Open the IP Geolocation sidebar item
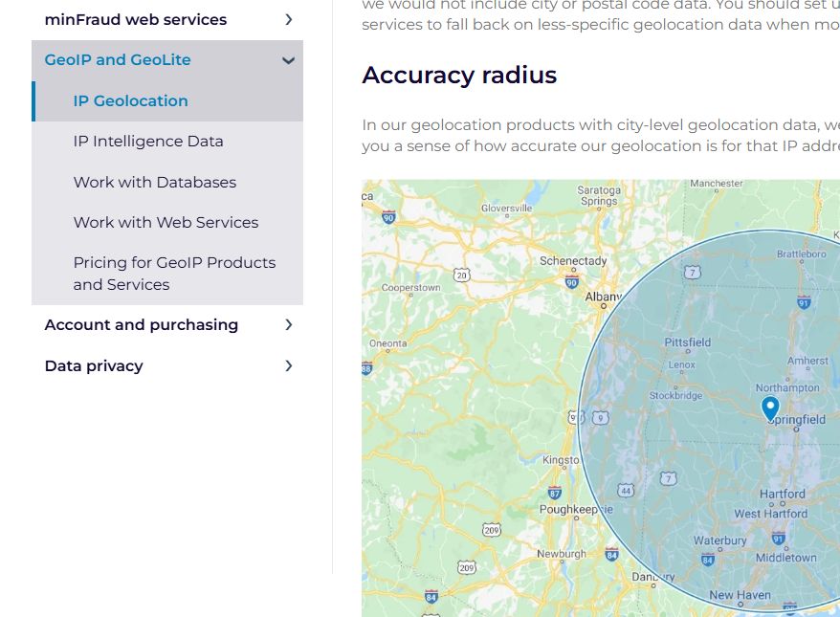Image resolution: width=840 pixels, height=617 pixels. click(131, 100)
